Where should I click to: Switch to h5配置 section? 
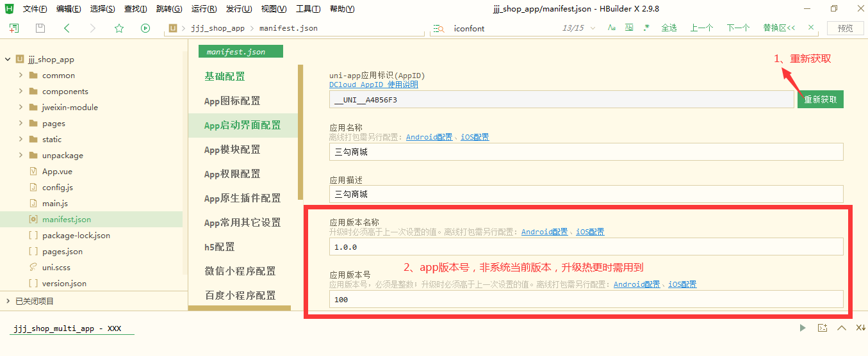click(220, 247)
